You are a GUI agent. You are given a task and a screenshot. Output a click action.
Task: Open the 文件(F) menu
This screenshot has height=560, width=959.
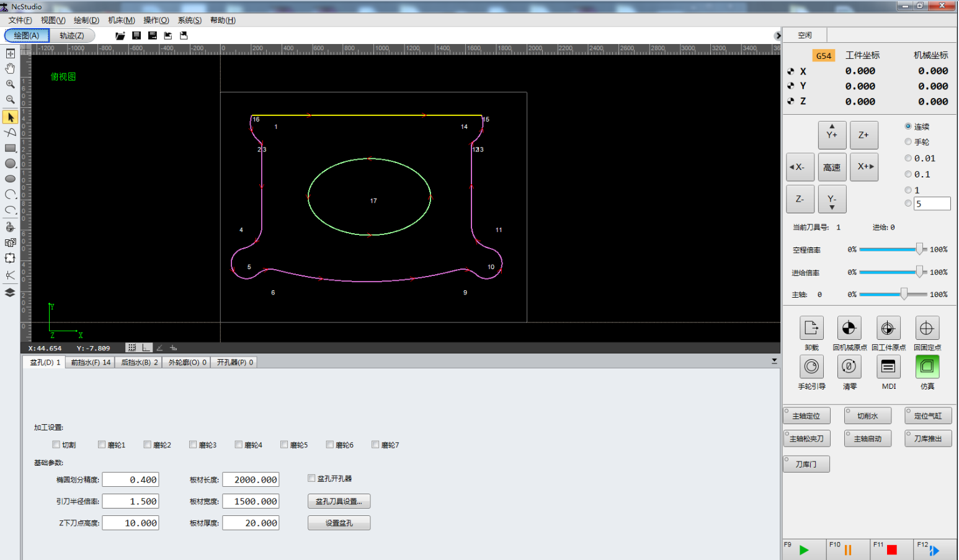tap(20, 20)
